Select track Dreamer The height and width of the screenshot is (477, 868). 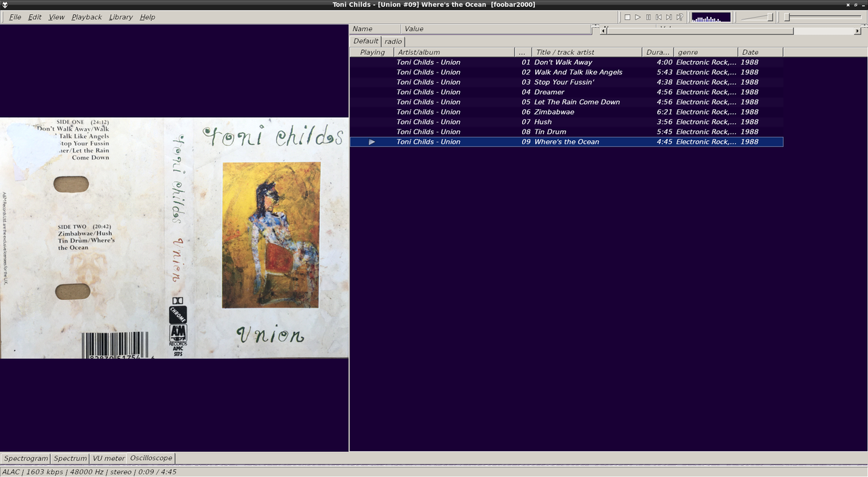coord(566,92)
